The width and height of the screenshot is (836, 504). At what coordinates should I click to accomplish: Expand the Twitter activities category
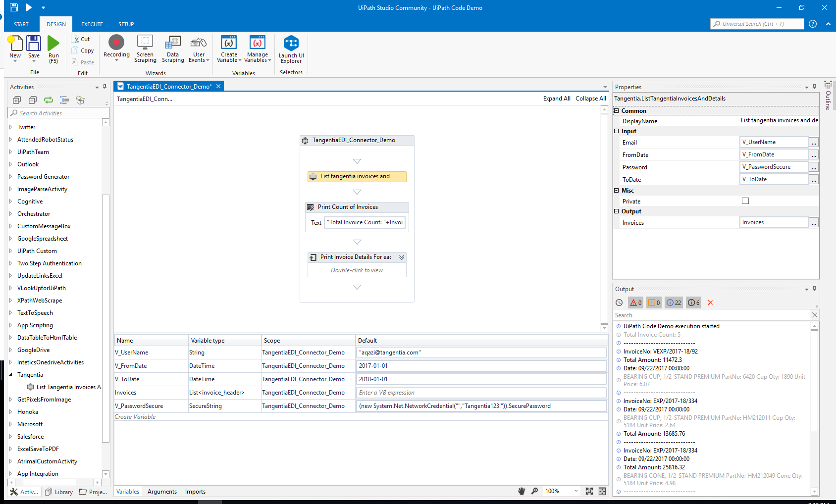coord(10,127)
